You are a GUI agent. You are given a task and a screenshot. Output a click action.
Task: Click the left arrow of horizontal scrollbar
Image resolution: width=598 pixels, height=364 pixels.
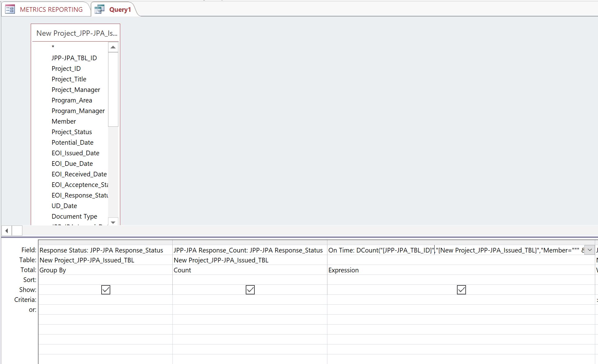point(7,231)
